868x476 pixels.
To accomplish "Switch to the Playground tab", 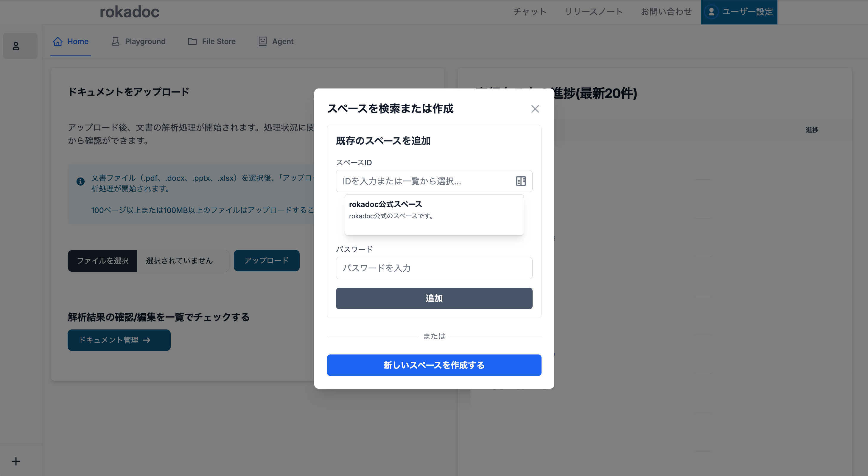I will coord(139,41).
